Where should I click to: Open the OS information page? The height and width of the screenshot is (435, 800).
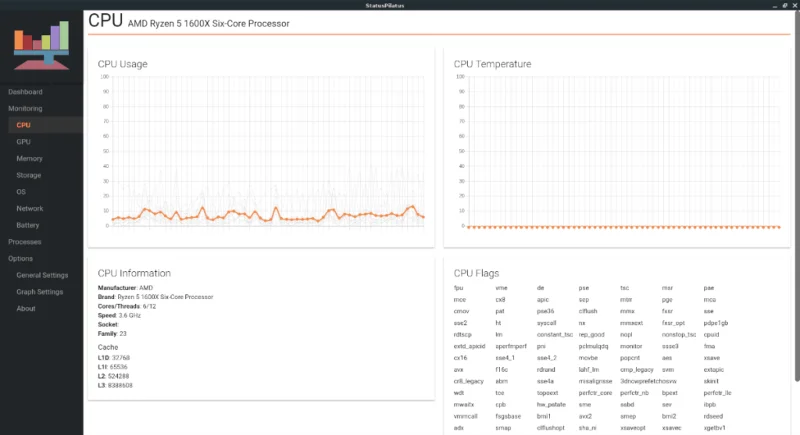21,192
